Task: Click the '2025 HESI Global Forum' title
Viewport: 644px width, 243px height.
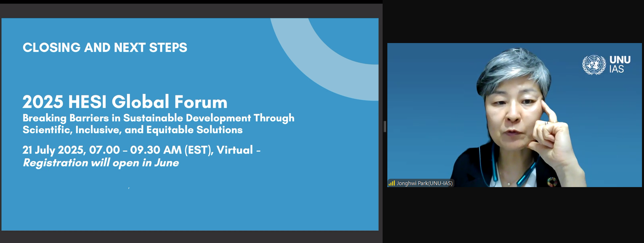Action: click(x=125, y=102)
